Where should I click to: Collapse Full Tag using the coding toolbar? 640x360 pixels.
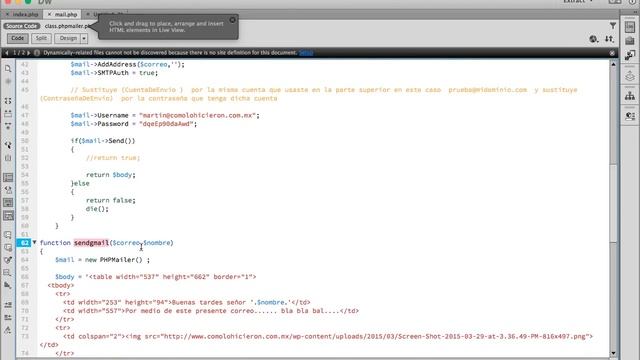pyautogui.click(x=8, y=100)
